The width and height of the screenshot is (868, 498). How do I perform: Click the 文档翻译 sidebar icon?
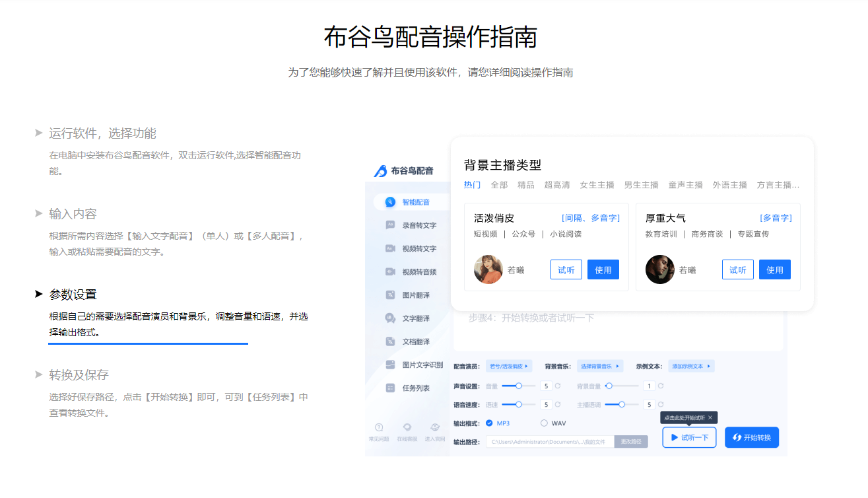tap(390, 341)
